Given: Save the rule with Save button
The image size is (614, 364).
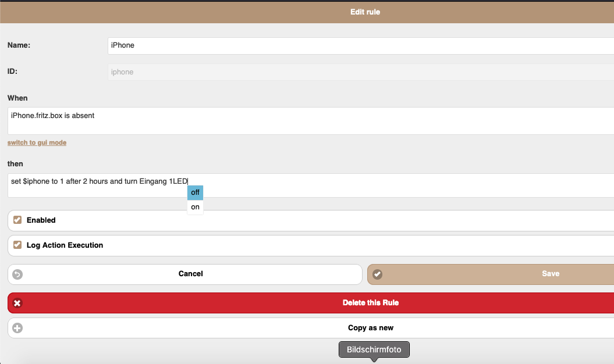Looking at the screenshot, I should pos(491,274).
